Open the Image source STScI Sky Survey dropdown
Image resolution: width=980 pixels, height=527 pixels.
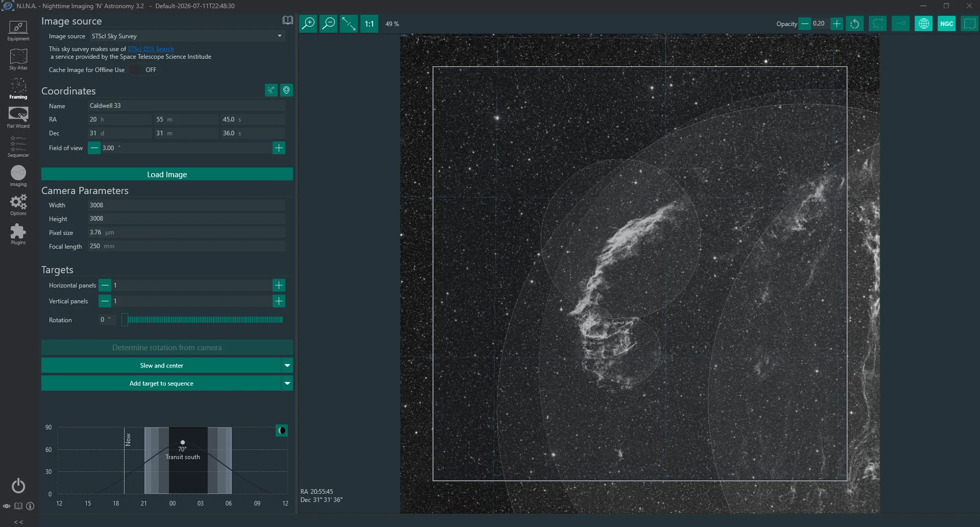[x=187, y=36]
